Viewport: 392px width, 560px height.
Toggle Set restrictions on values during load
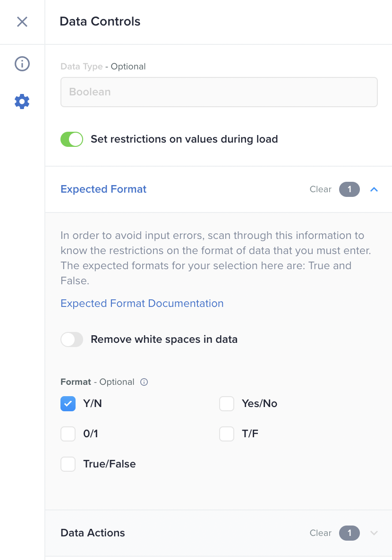point(72,139)
